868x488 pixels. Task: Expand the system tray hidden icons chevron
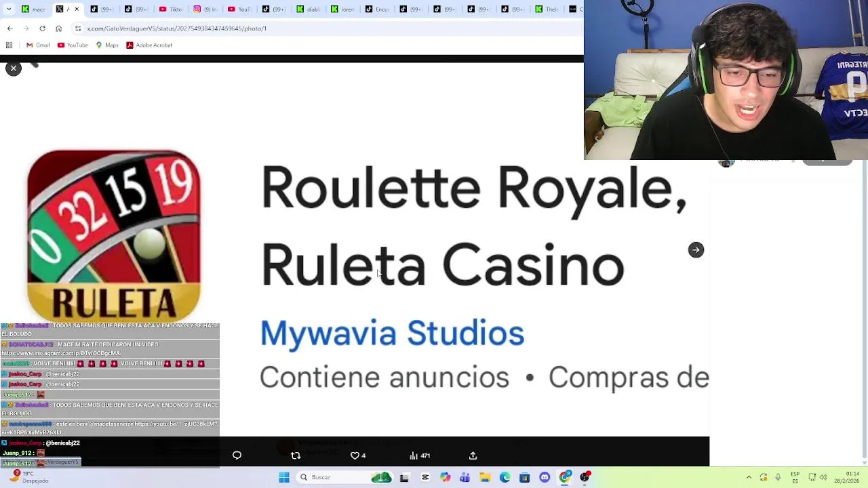coord(749,477)
